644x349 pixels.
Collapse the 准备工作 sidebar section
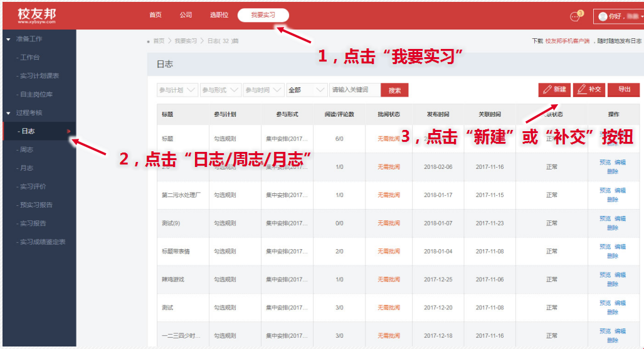[x=8, y=39]
